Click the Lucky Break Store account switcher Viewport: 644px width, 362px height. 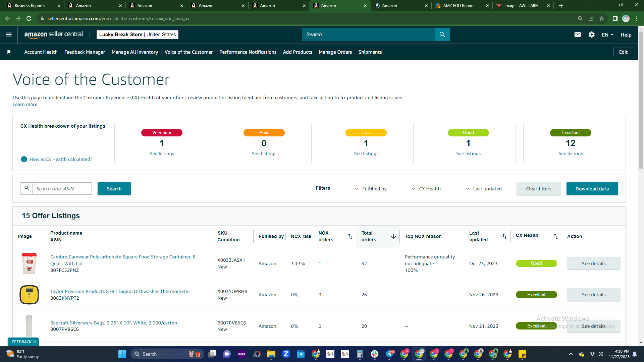(x=138, y=35)
